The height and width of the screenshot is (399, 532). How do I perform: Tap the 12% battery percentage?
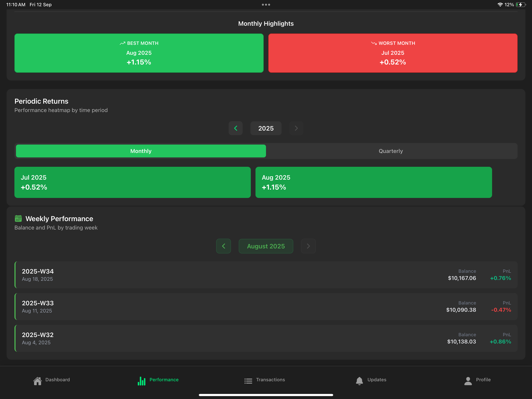509,4
